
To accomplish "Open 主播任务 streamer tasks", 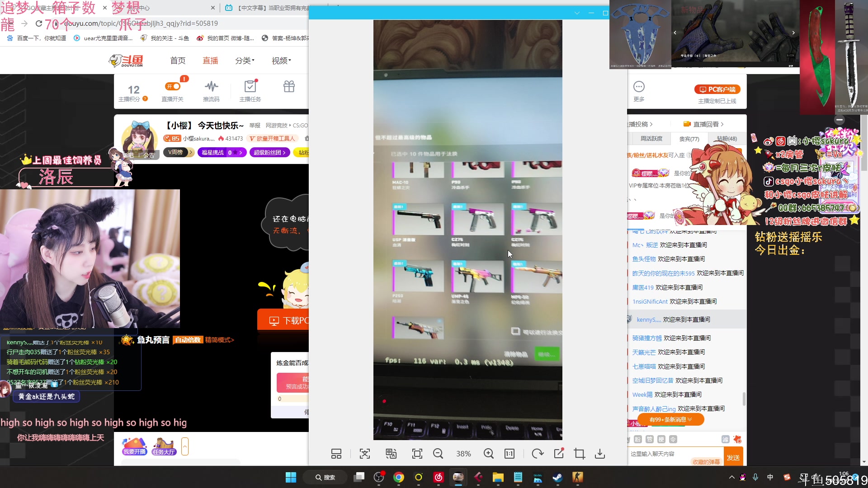I will (x=250, y=91).
